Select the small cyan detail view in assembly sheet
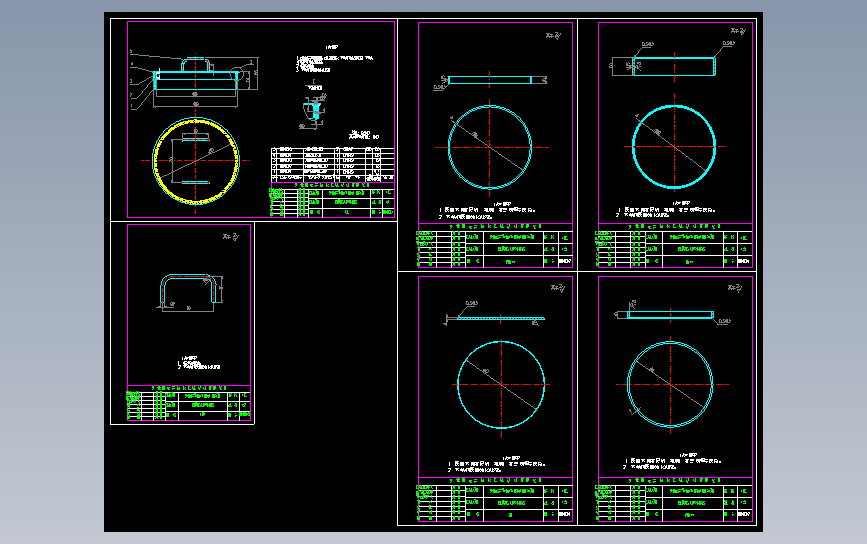The image size is (867, 544). [313, 111]
